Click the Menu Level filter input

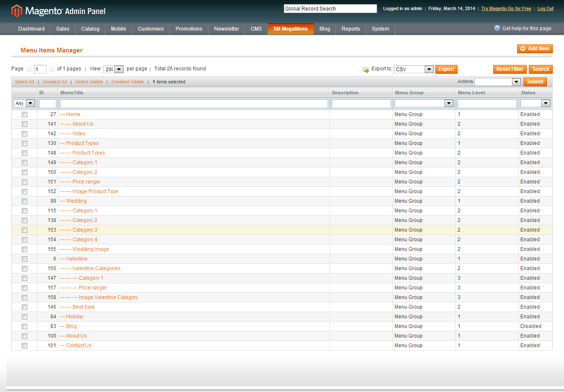pos(487,103)
